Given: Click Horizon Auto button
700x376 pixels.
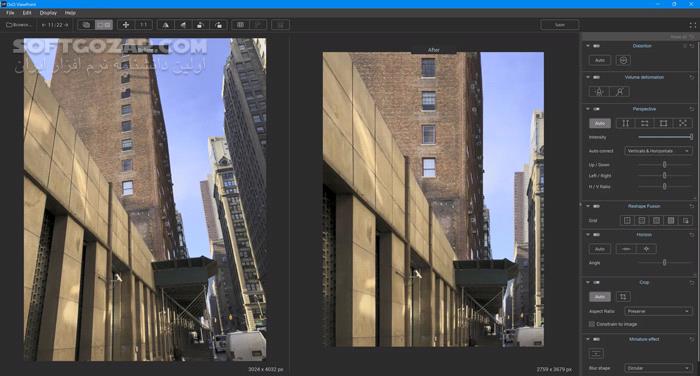Looking at the screenshot, I should [x=600, y=249].
